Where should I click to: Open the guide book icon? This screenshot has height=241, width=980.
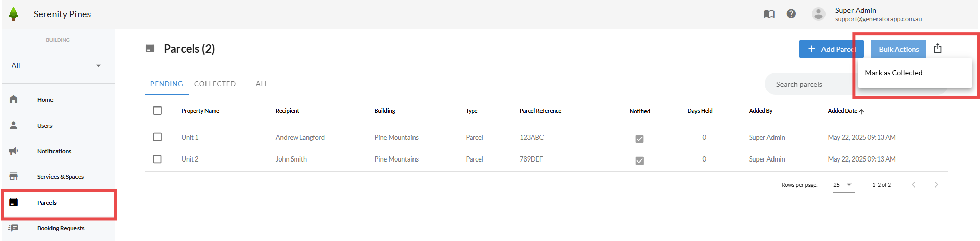click(x=769, y=14)
